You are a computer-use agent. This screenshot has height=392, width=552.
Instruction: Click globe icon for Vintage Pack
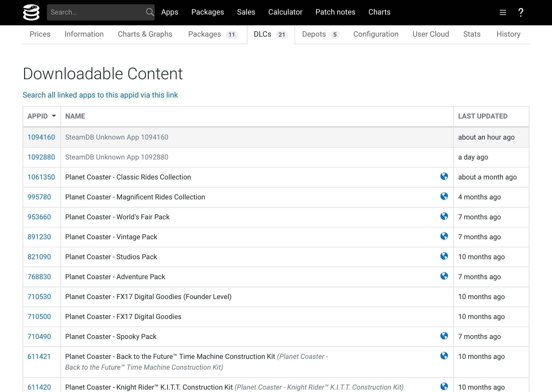coord(444,236)
